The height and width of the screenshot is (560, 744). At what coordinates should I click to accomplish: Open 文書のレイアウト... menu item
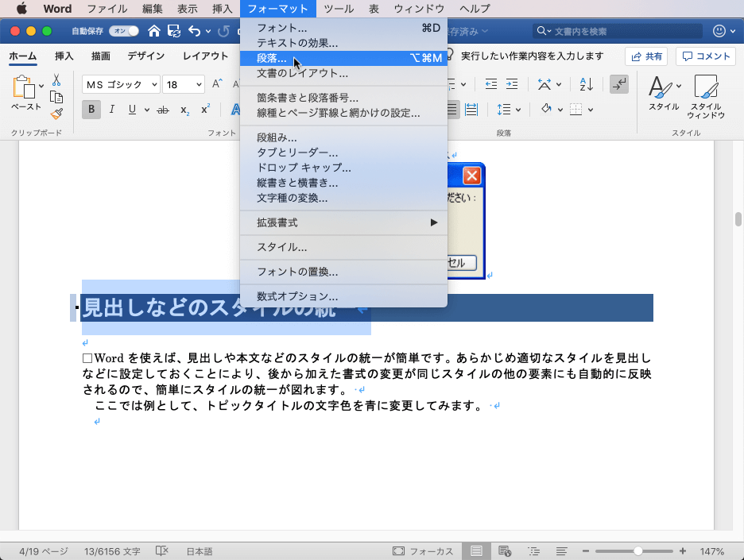coord(343,73)
